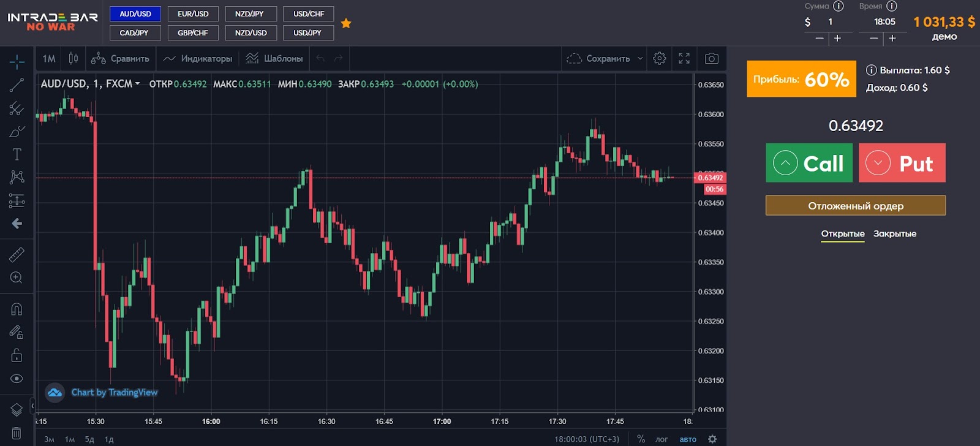Decrease the trade amount with minus
Screen dimensions: 980x446
pos(820,38)
